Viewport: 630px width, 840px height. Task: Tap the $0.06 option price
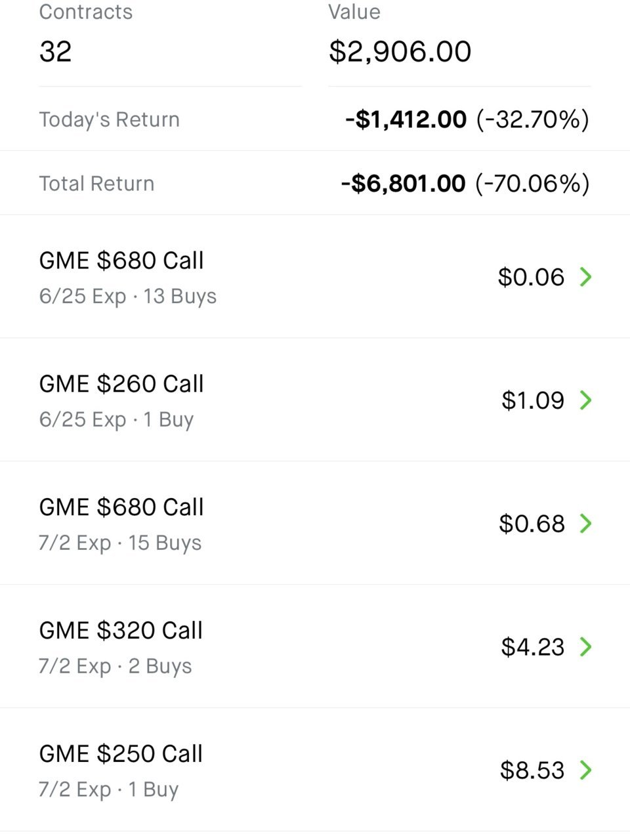point(531,277)
